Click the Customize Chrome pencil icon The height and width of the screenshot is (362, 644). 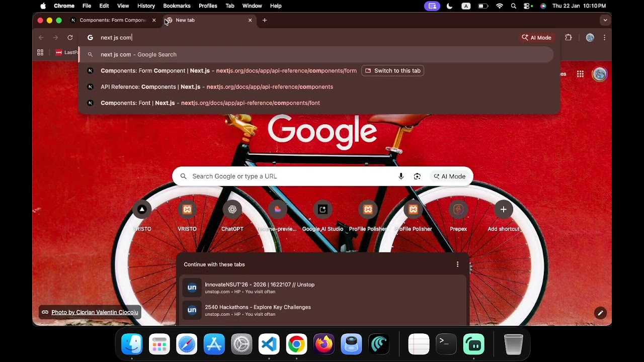[x=600, y=313]
